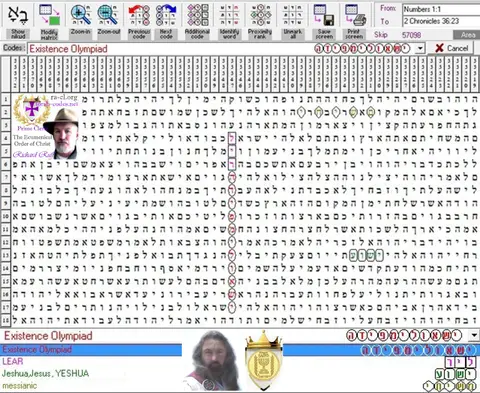Image resolution: width=480 pixels, height=393 pixels.
Task: Click the Skip value 57098
Action: point(411,35)
